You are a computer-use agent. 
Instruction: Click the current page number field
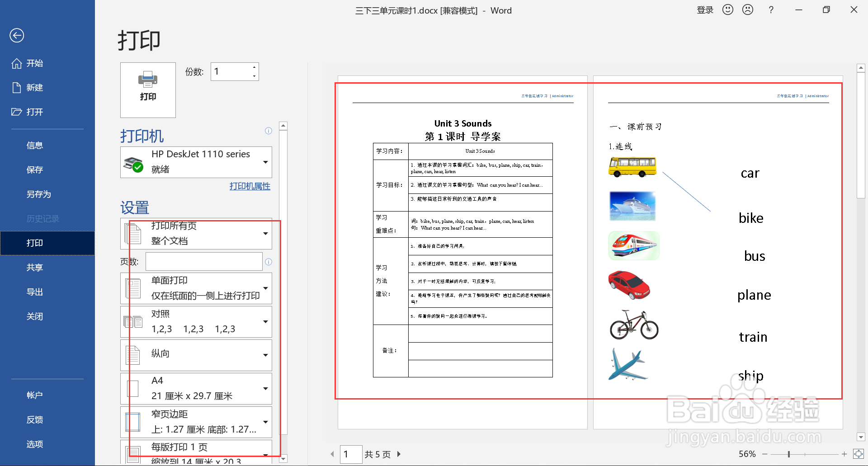pyautogui.click(x=351, y=454)
